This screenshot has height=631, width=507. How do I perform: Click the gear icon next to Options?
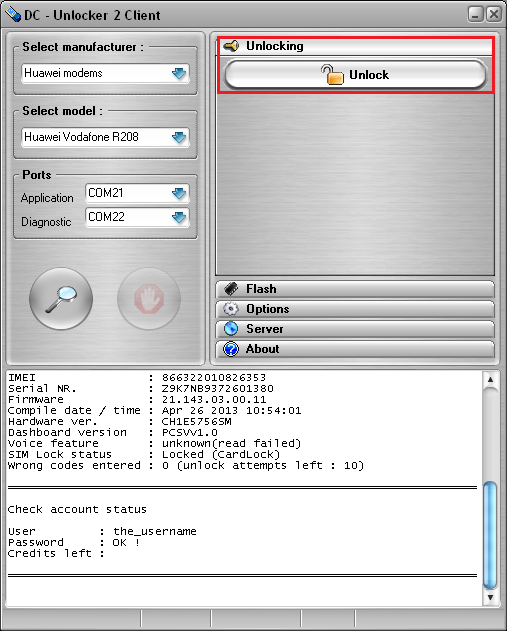(x=231, y=309)
